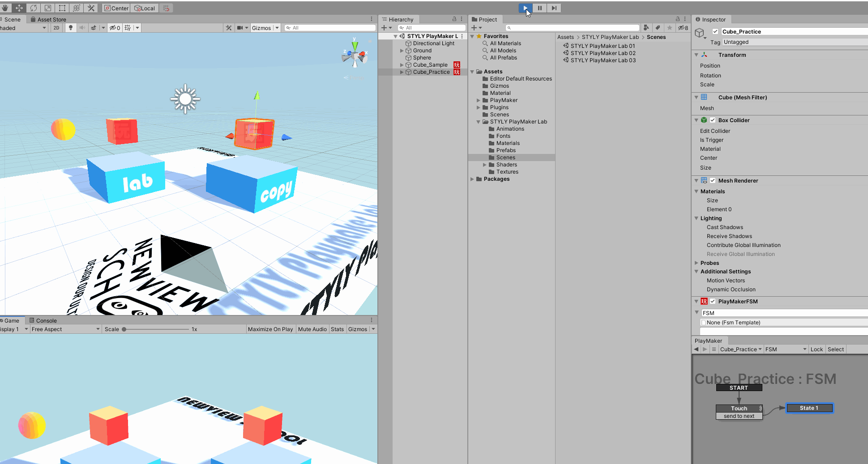
Task: Switch to the Scene tab
Action: [12, 19]
